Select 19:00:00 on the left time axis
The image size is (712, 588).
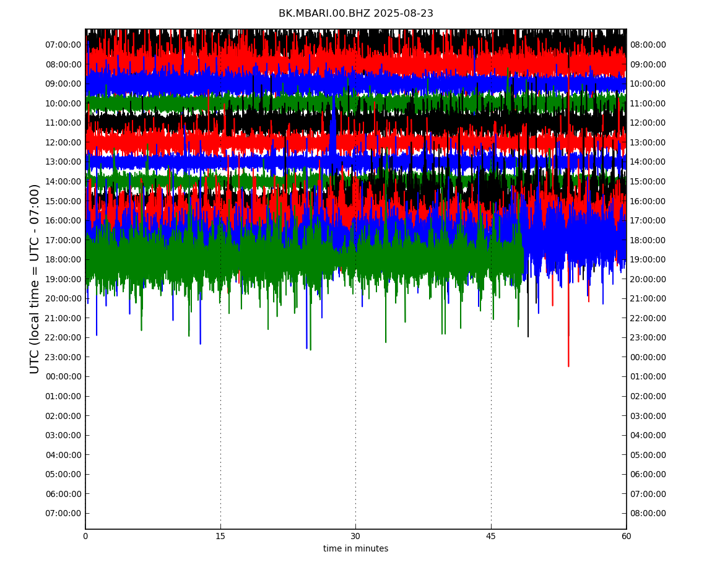[x=64, y=279]
